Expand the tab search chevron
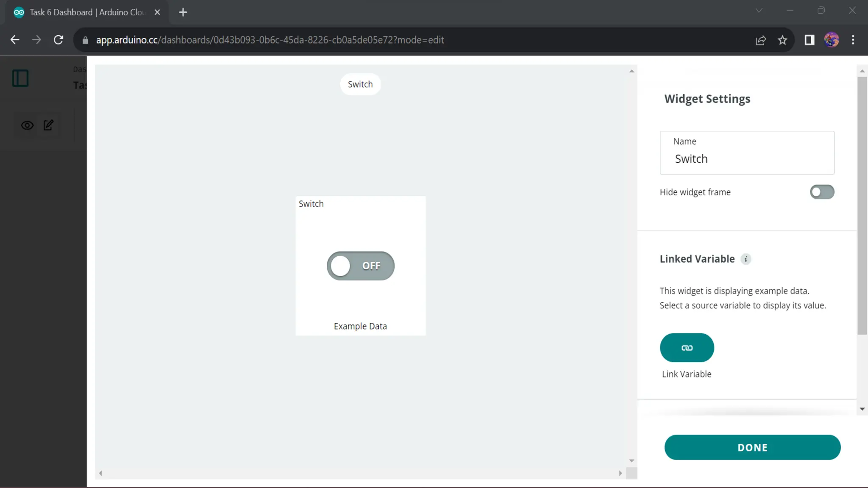Viewport: 868px width, 488px height. [x=759, y=11]
